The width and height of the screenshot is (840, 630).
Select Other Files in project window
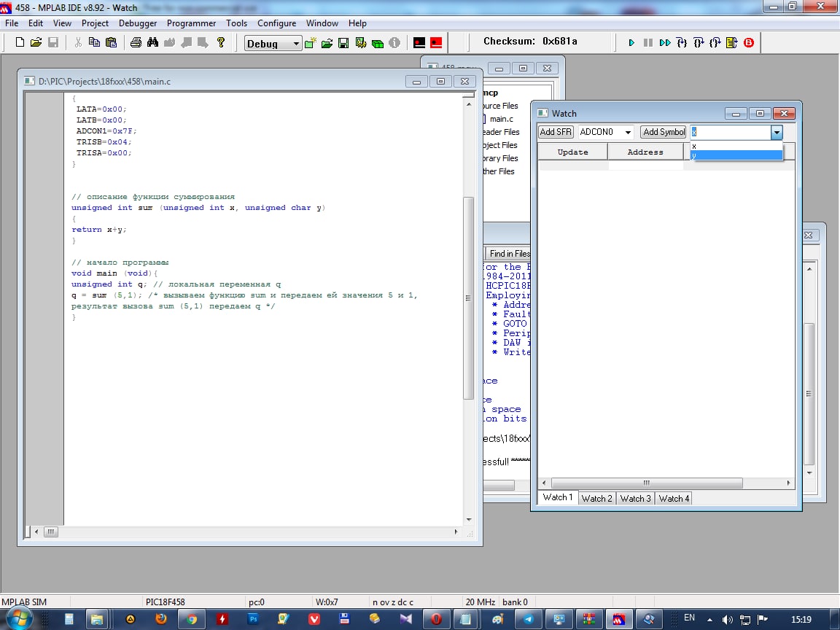[499, 171]
